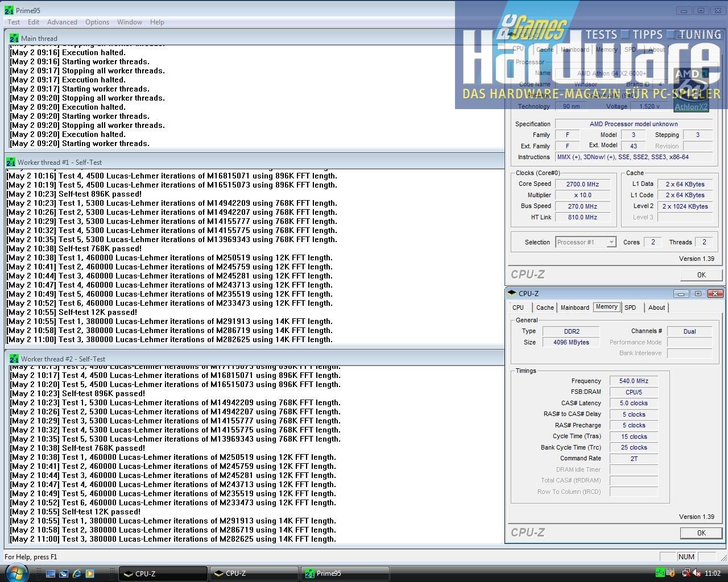The width and height of the screenshot is (728, 582).
Task: Click the Core Speed value '2700.0 MHz'
Action: (582, 184)
